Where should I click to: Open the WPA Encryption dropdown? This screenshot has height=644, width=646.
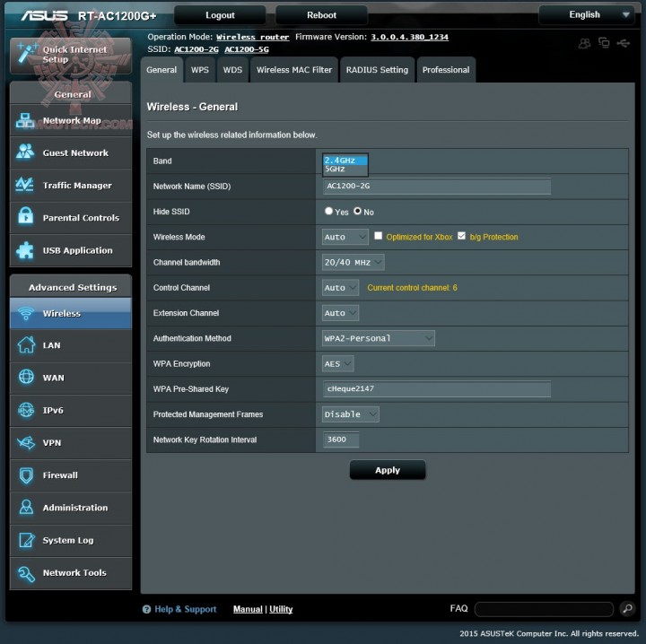pyautogui.click(x=338, y=363)
